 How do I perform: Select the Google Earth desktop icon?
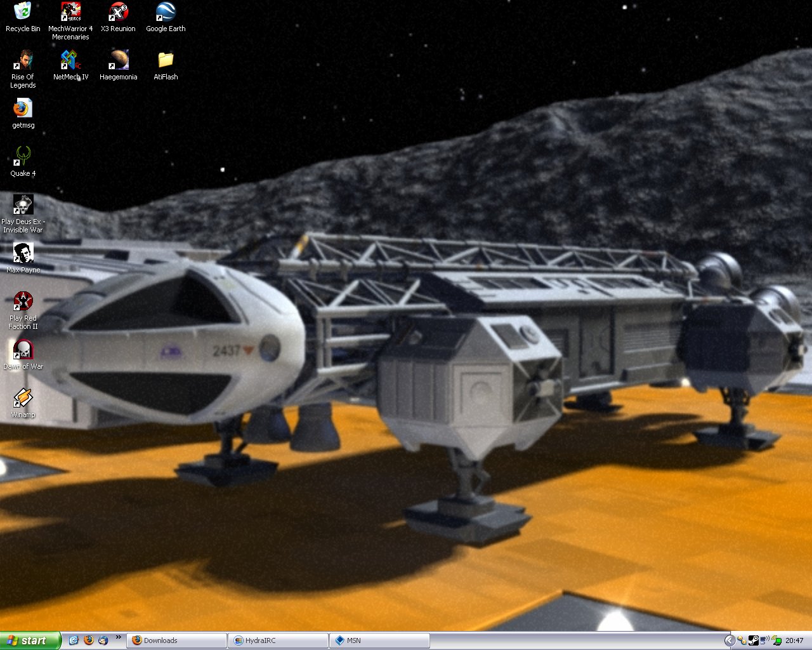166,17
